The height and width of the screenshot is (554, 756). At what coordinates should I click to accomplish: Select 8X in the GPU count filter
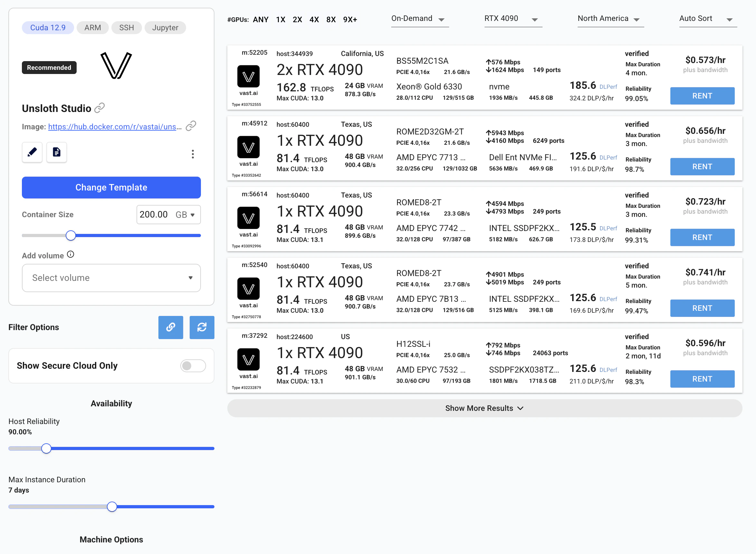[331, 19]
